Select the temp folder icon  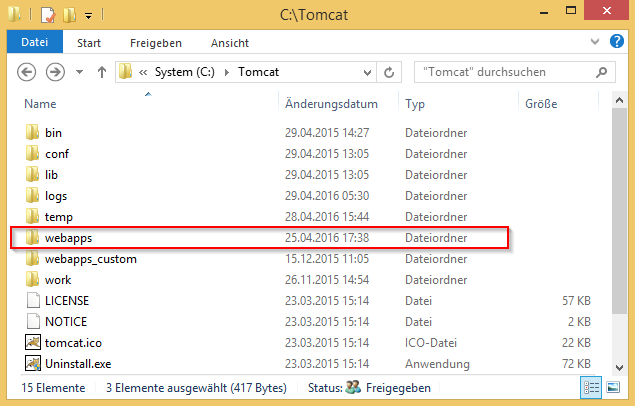click(x=32, y=217)
